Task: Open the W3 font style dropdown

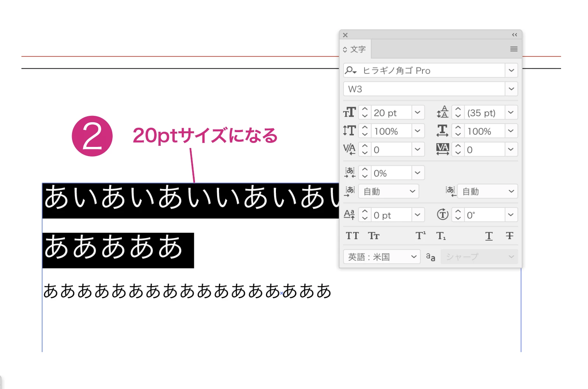Action: [x=511, y=89]
